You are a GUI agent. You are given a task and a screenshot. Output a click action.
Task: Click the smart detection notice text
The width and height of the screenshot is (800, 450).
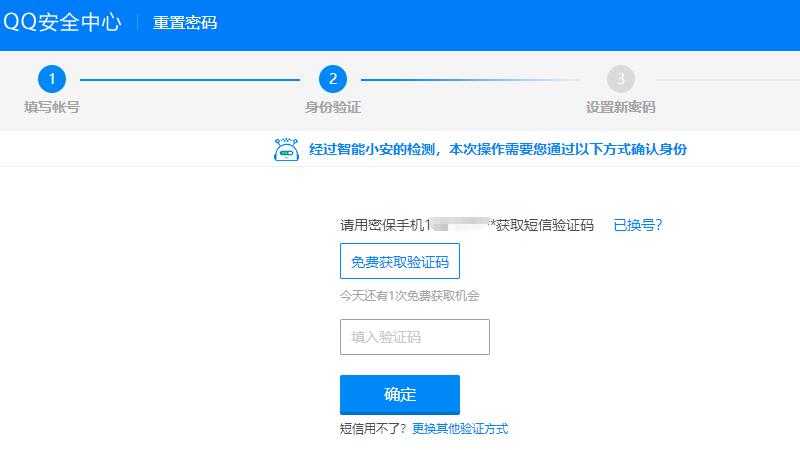pyautogui.click(x=498, y=149)
